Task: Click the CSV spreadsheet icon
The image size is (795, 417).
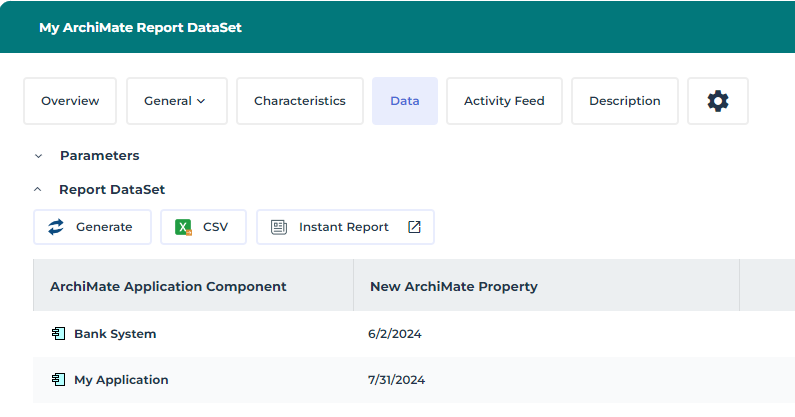Action: coord(183,227)
